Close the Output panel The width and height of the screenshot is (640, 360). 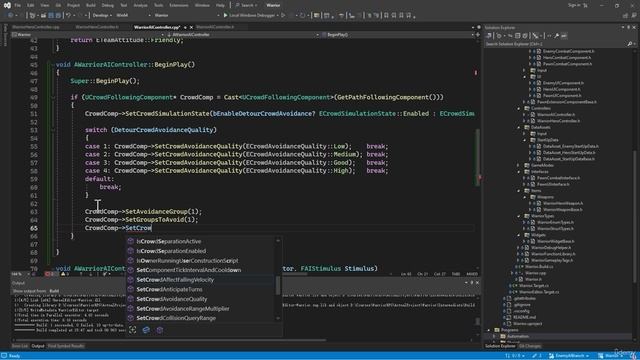(477, 282)
